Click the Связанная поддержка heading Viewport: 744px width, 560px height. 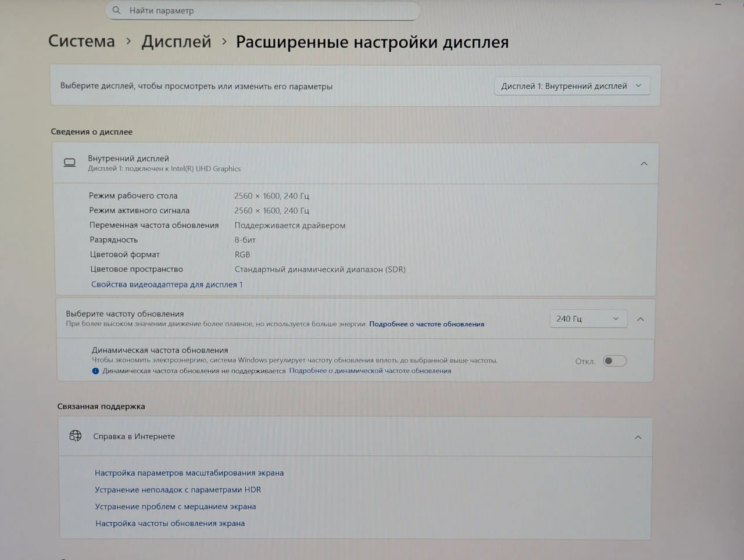(101, 406)
